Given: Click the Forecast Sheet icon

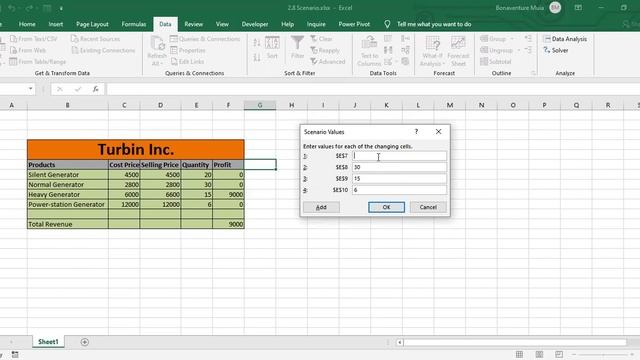Looking at the screenshot, I should click(x=458, y=51).
